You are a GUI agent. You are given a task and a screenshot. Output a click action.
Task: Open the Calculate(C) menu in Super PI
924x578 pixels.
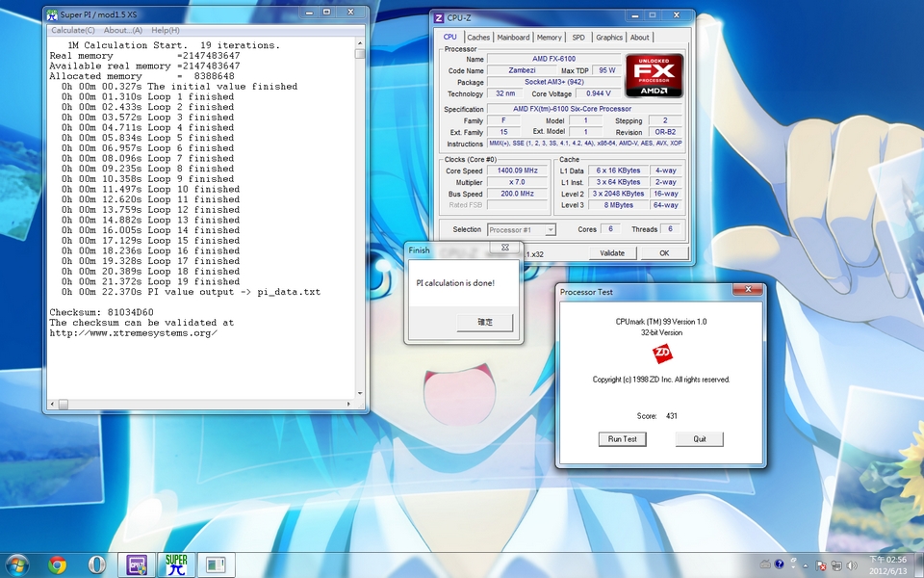[x=73, y=30]
